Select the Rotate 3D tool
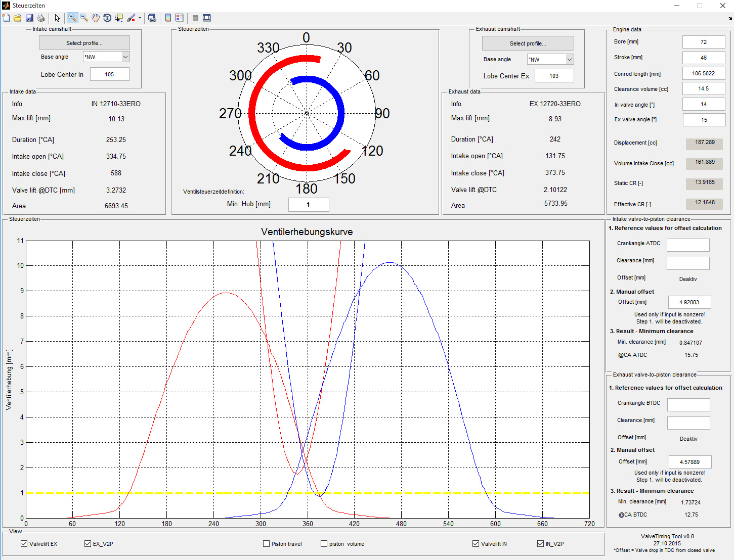The height and width of the screenshot is (560, 734). click(x=107, y=18)
